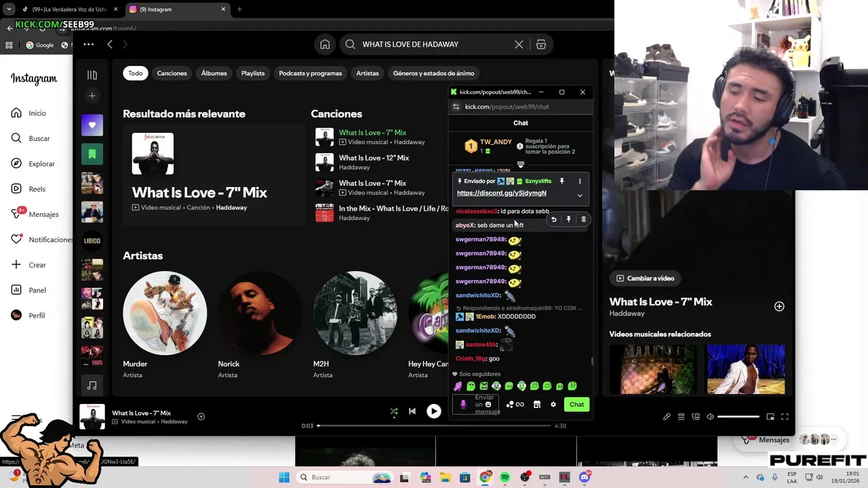Send message with green Chat button
868x488 pixels.
pyautogui.click(x=576, y=405)
